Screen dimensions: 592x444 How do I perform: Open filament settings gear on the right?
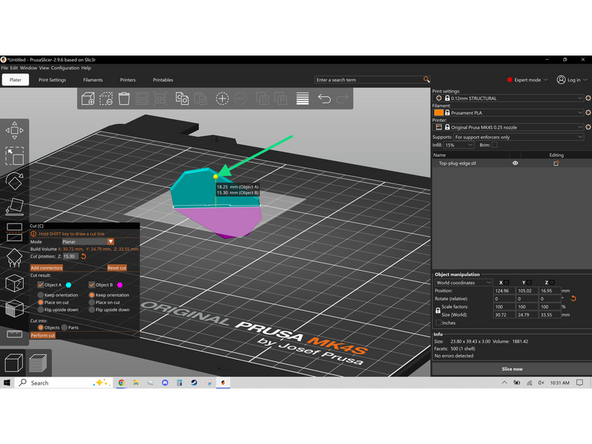[588, 113]
